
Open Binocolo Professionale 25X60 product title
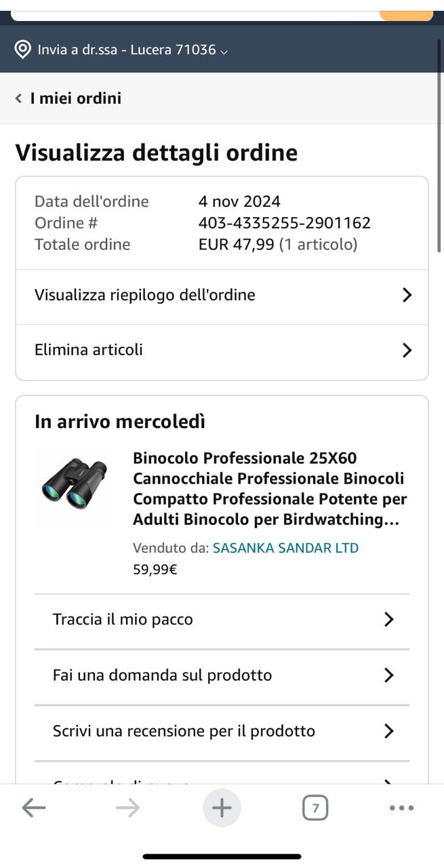(x=269, y=488)
